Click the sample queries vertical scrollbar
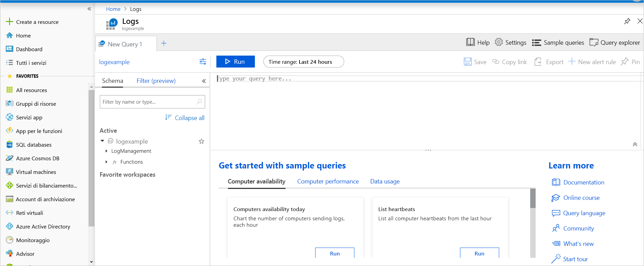This screenshot has width=644, height=266. 533,198
